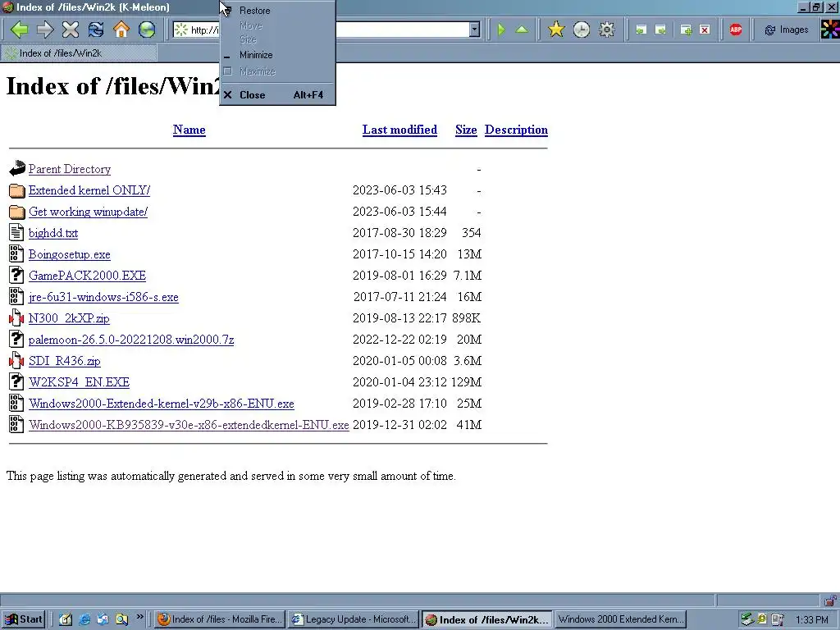Download palemoon-26.5.0 win2000.7z link
The height and width of the screenshot is (630, 840).
(131, 340)
